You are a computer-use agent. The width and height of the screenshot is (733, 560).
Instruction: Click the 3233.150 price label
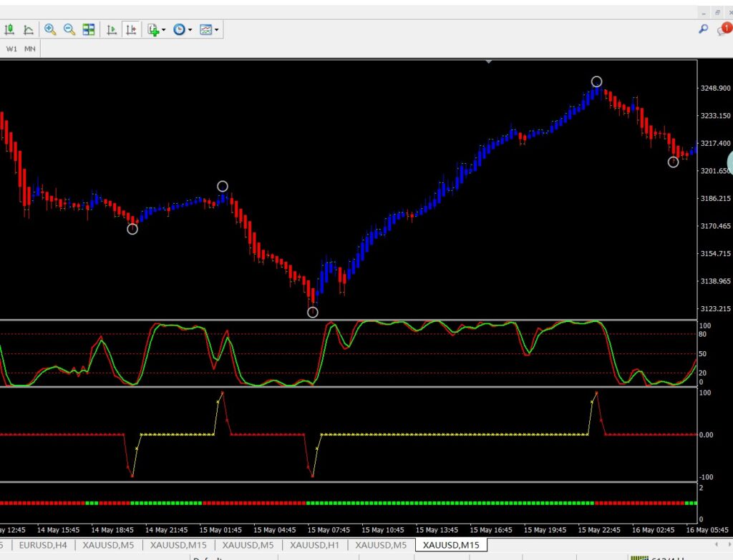point(715,116)
